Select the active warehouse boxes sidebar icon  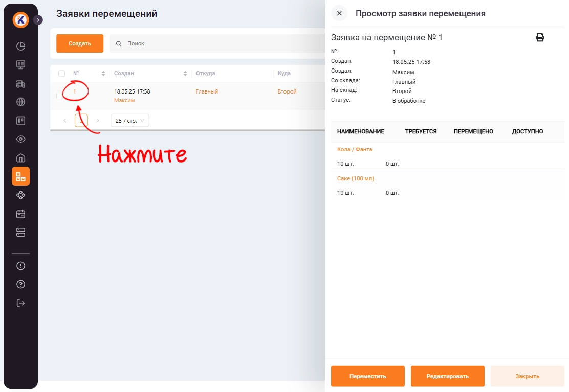pos(21,176)
